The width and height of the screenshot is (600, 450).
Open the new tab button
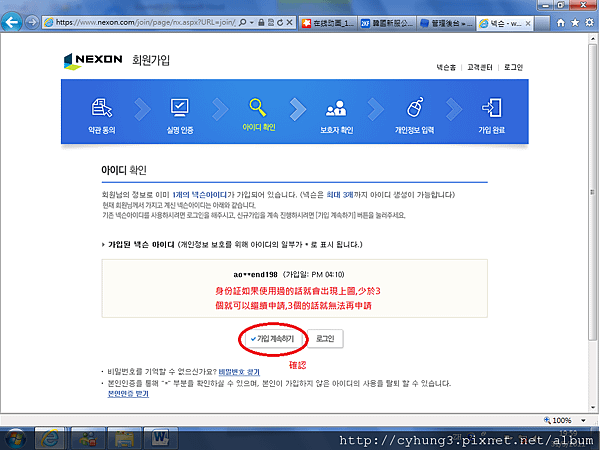tap(543, 24)
